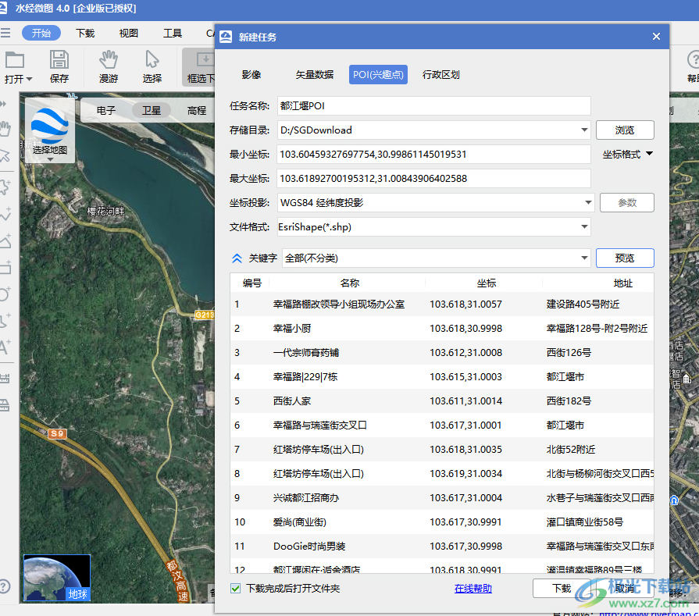The image size is (699, 616).
Task: Open the hamburger menu in the main window
Action: tap(5, 33)
